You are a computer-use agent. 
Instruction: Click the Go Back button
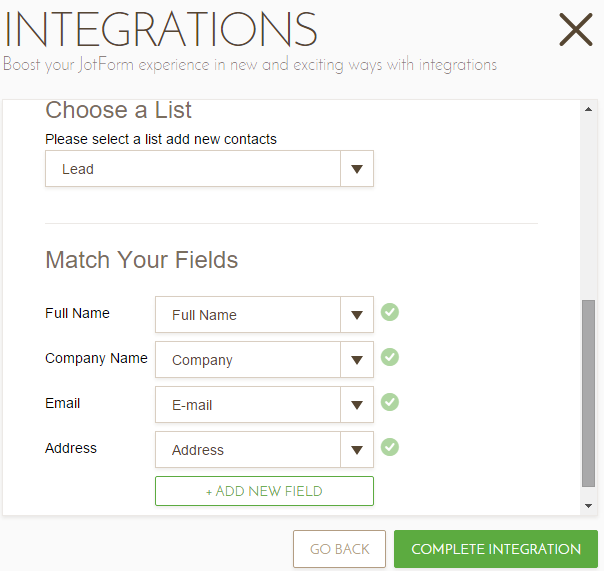coord(339,549)
